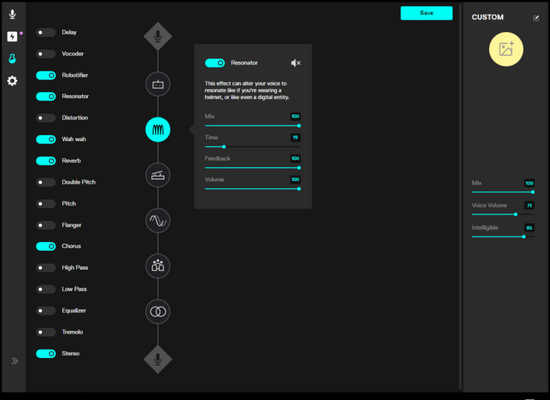Click the Resonator Feedback value box
Viewport: 550px width, 400px height.
click(295, 159)
